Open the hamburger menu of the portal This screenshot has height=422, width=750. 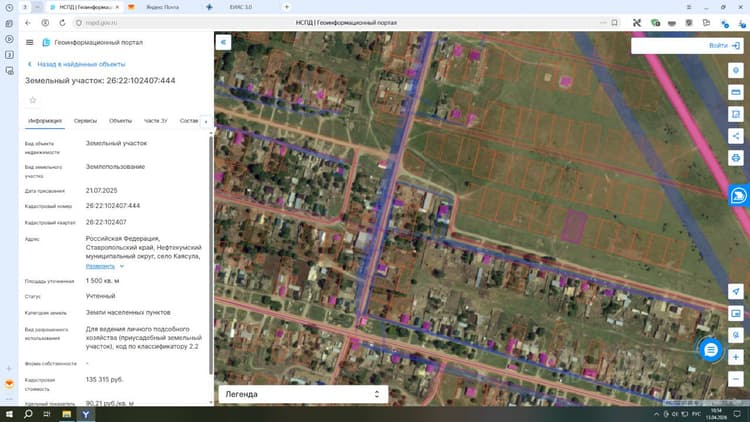pos(30,43)
